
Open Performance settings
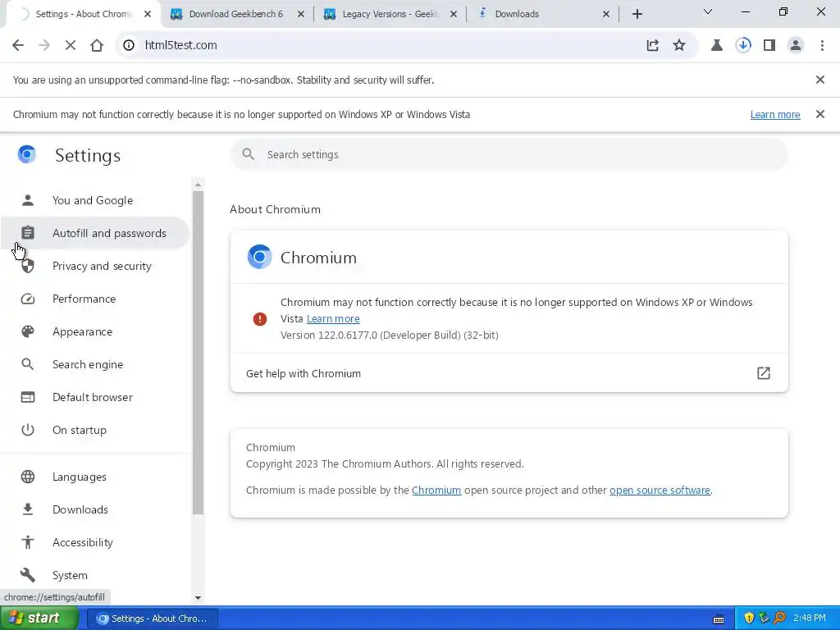tap(95, 299)
